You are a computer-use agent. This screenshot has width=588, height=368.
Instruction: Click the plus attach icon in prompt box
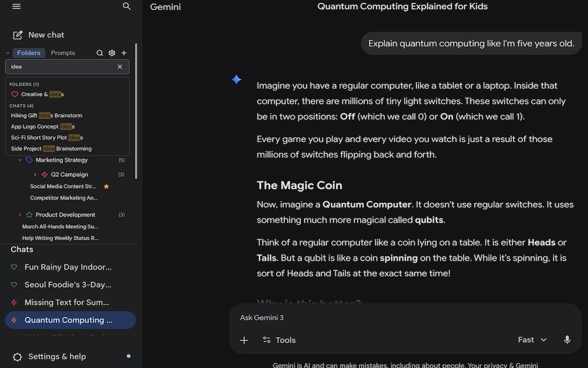(x=244, y=340)
